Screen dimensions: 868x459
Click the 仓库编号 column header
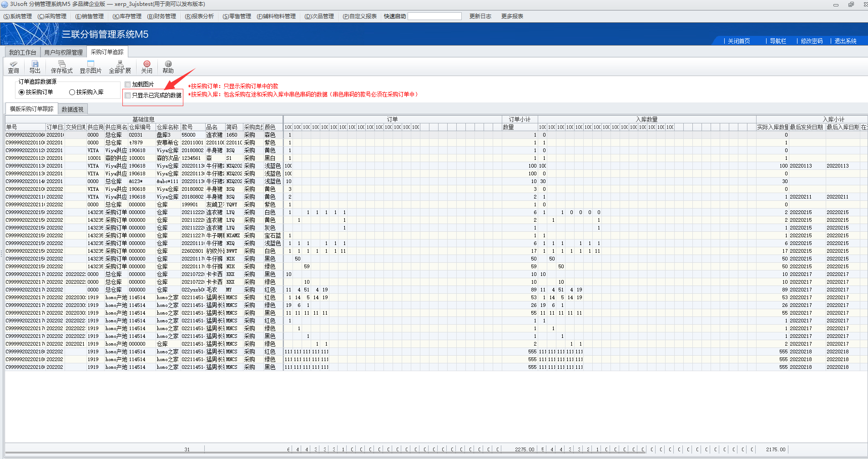tap(141, 127)
